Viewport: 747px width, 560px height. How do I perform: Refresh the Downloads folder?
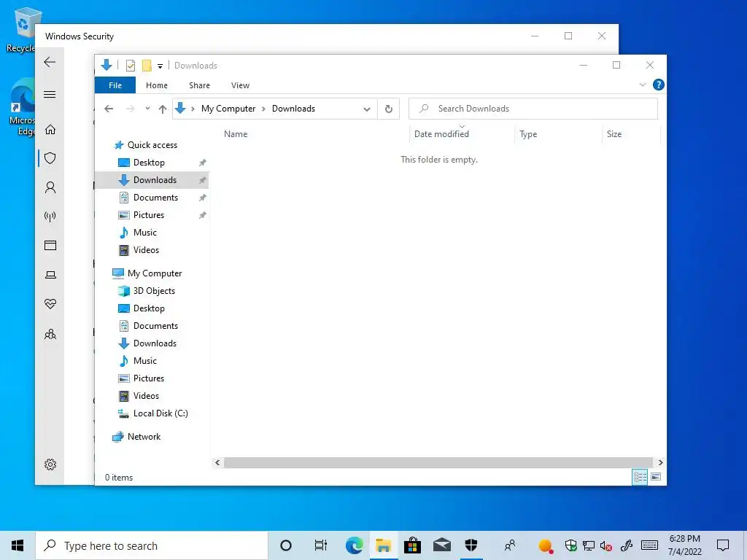pos(389,109)
